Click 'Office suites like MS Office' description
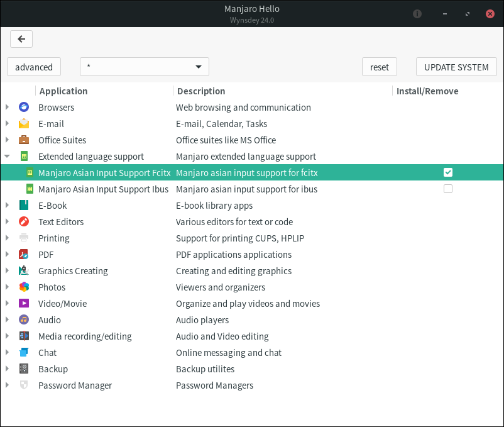This screenshot has height=427, width=504. (226, 140)
